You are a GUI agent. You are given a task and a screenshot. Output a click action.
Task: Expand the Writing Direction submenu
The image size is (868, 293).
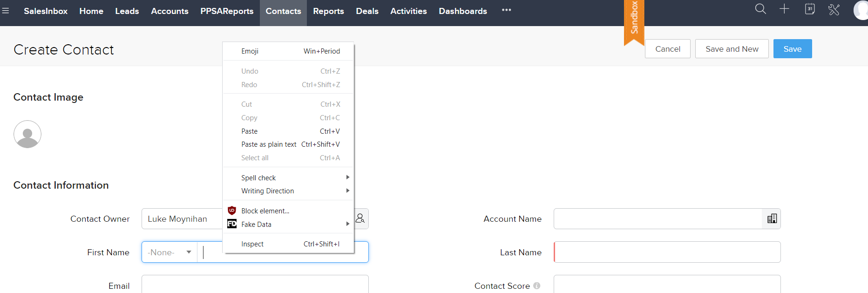tap(289, 191)
